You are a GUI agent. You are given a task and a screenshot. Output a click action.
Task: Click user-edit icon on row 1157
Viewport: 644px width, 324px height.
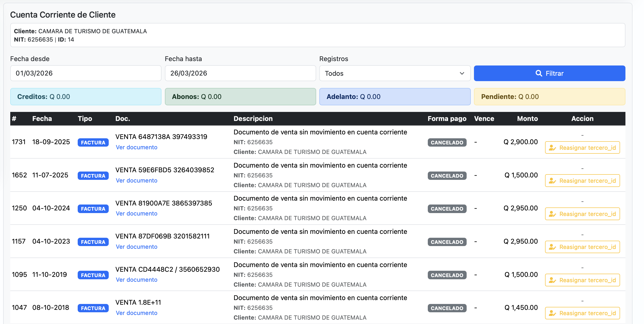[552, 247]
